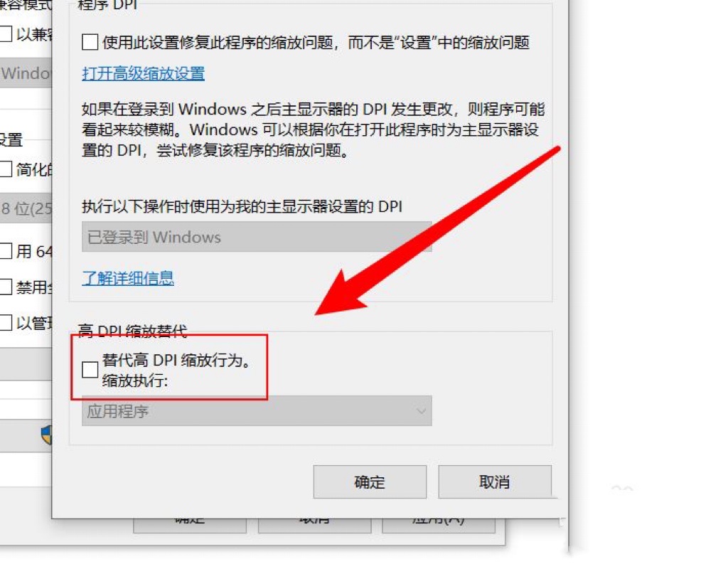Expand the '8 位(25' color dropdown
The height and width of the screenshot is (564, 728).
[26, 208]
